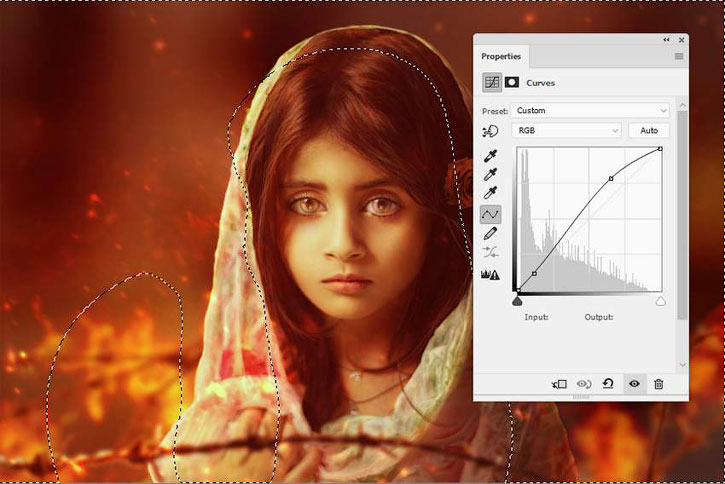Select the top-right curve endpoint
Image resolution: width=725 pixels, height=484 pixels.
click(x=660, y=149)
